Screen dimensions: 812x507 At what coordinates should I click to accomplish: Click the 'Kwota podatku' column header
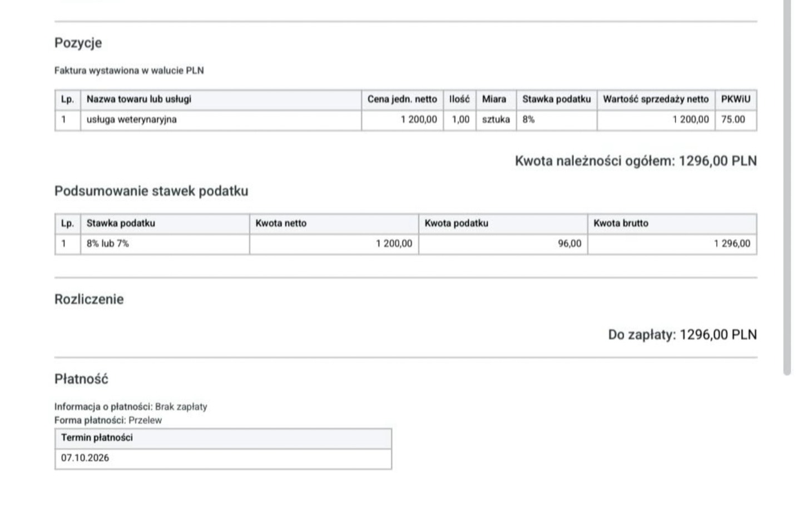click(503, 223)
